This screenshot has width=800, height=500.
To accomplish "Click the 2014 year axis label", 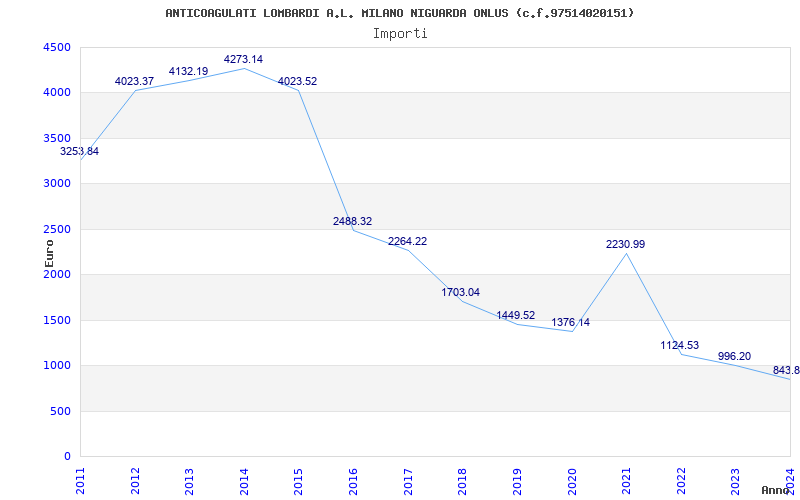I will [244, 481].
